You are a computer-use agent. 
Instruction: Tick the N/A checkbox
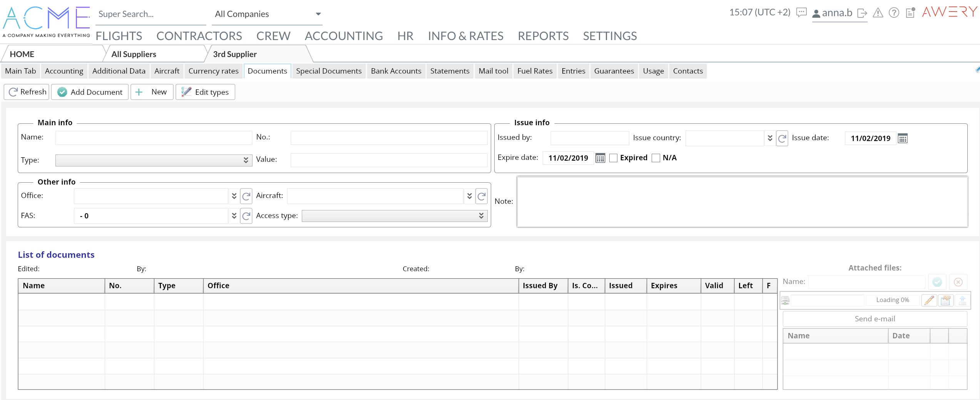coord(656,158)
